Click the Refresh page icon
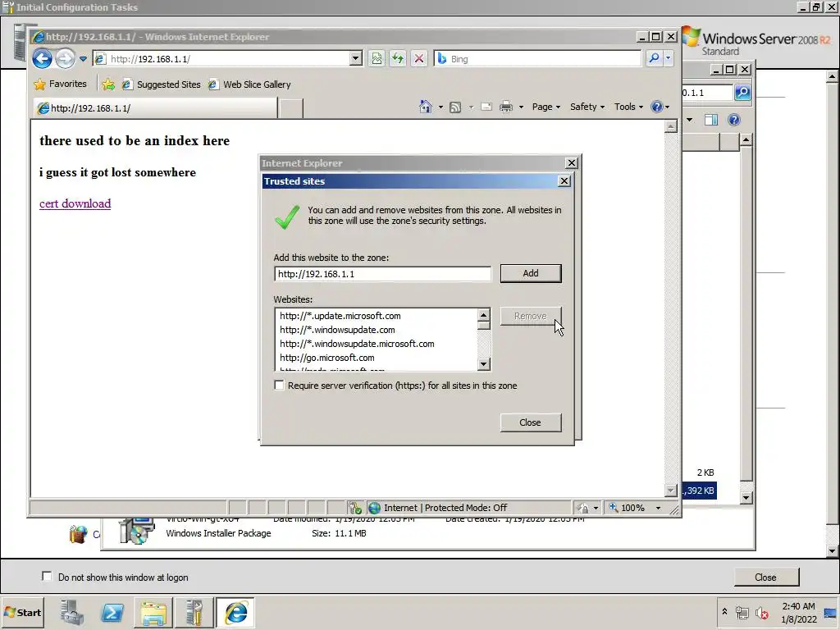The image size is (840, 630). pos(398,58)
